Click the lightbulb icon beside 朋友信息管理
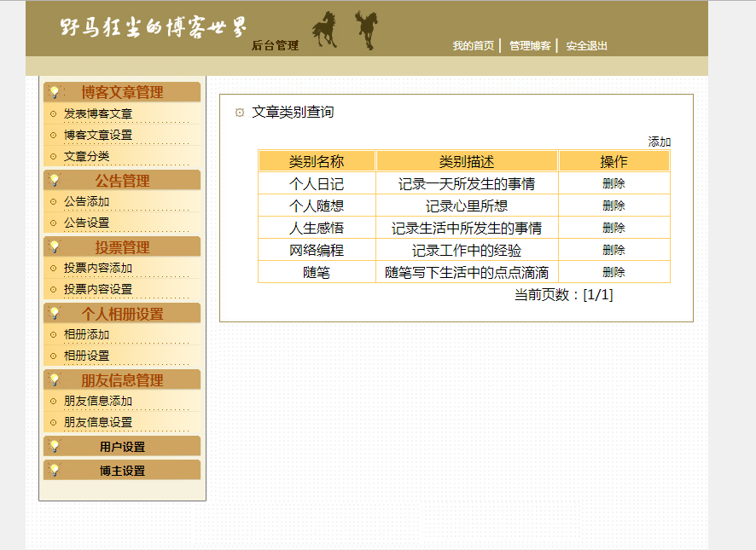The height and width of the screenshot is (550, 756). point(55,379)
